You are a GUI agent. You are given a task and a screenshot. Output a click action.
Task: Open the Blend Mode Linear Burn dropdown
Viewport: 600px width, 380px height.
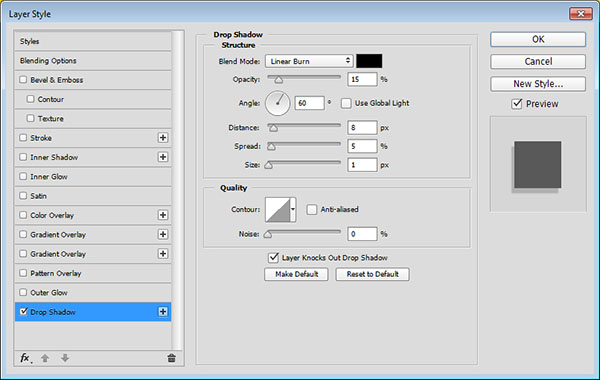(309, 61)
